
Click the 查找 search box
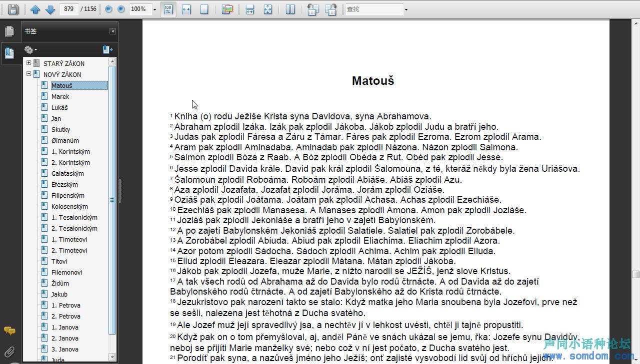(374, 9)
